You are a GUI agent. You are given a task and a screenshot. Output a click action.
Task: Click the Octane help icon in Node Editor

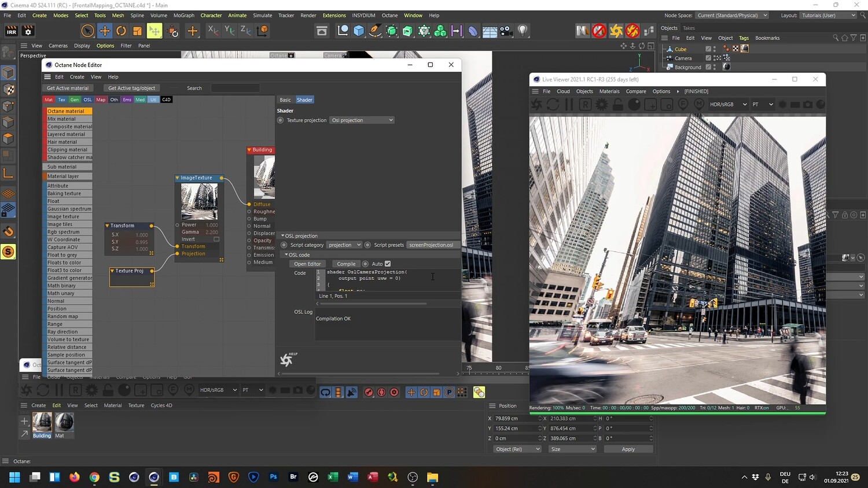click(287, 359)
